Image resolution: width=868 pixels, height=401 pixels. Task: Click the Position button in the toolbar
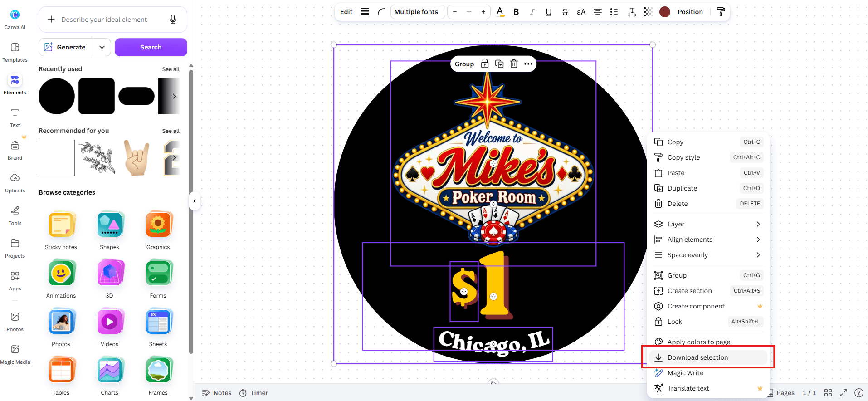(x=690, y=12)
